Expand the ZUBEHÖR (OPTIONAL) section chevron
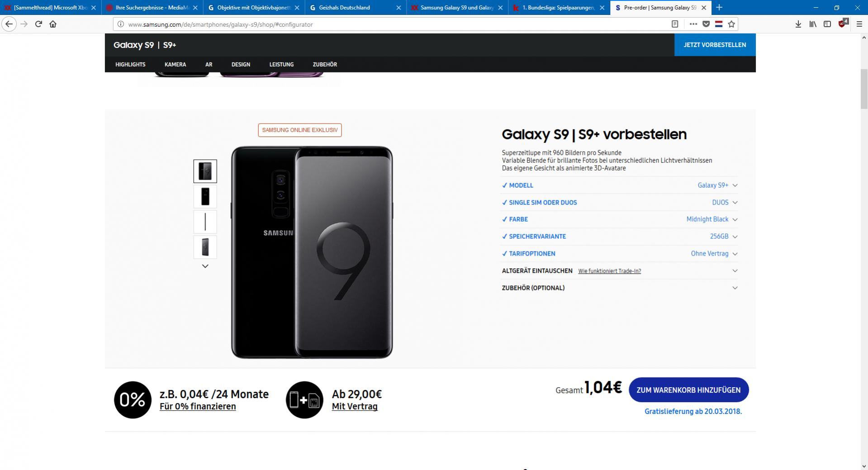The width and height of the screenshot is (868, 470). [x=735, y=288]
